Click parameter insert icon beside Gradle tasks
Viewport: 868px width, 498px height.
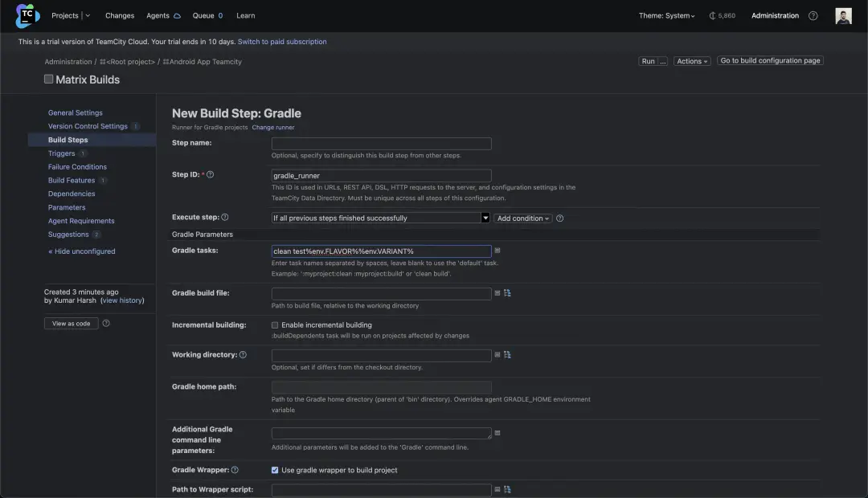(x=497, y=251)
